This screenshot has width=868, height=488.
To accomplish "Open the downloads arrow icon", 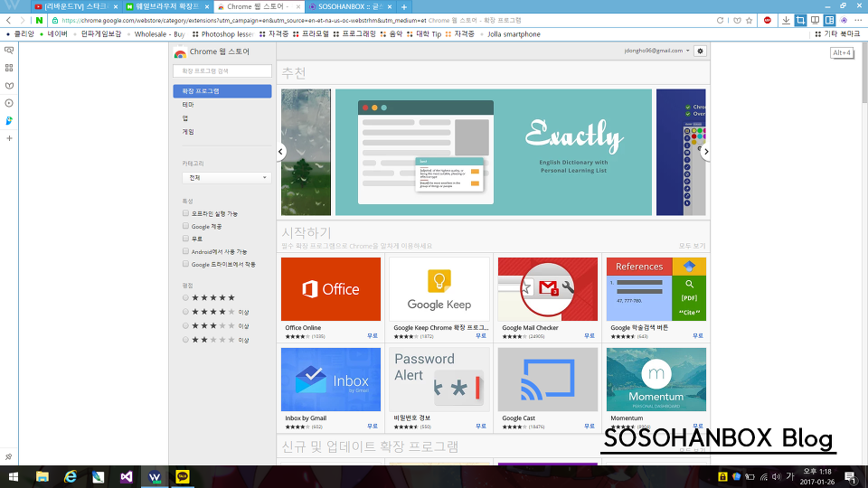I will [786, 21].
